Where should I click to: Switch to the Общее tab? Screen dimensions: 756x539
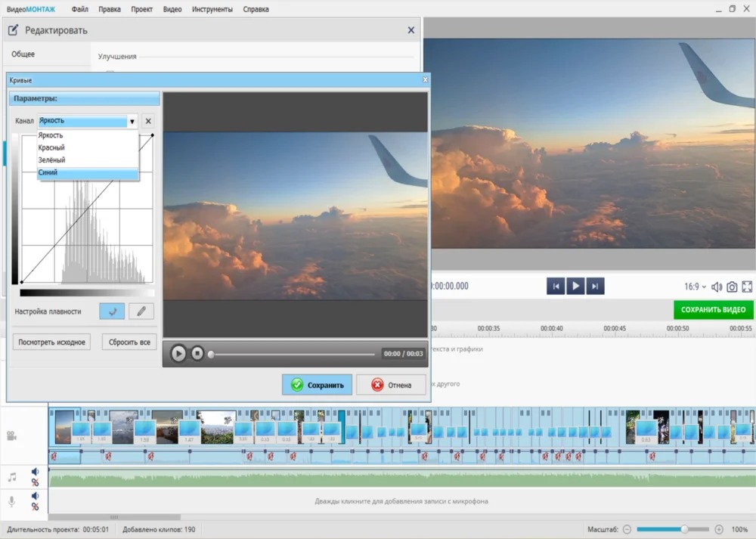click(x=23, y=54)
